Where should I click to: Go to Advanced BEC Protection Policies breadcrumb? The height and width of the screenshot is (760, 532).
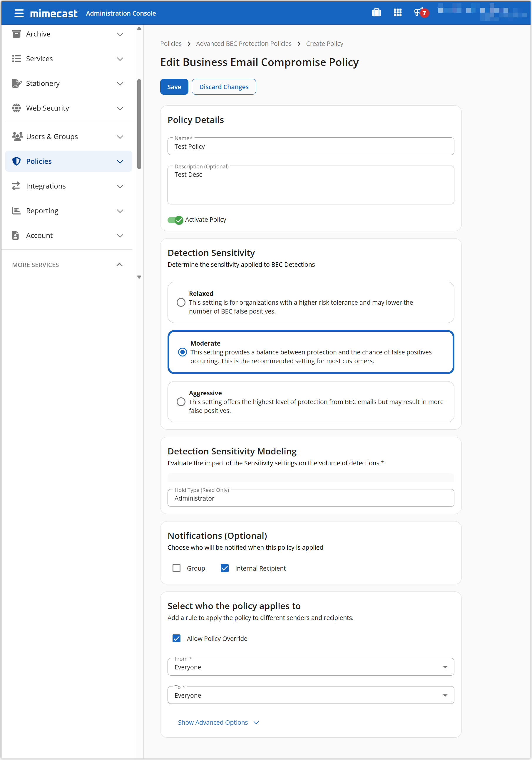pyautogui.click(x=243, y=43)
